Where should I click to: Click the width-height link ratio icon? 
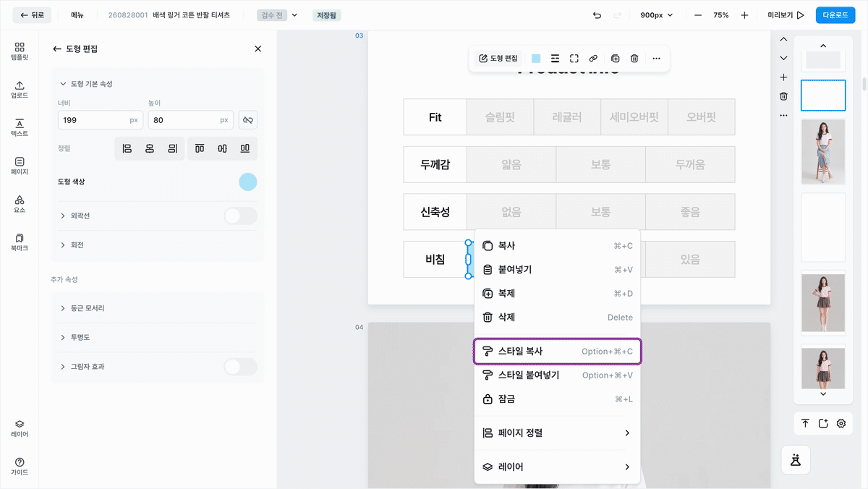coord(247,119)
